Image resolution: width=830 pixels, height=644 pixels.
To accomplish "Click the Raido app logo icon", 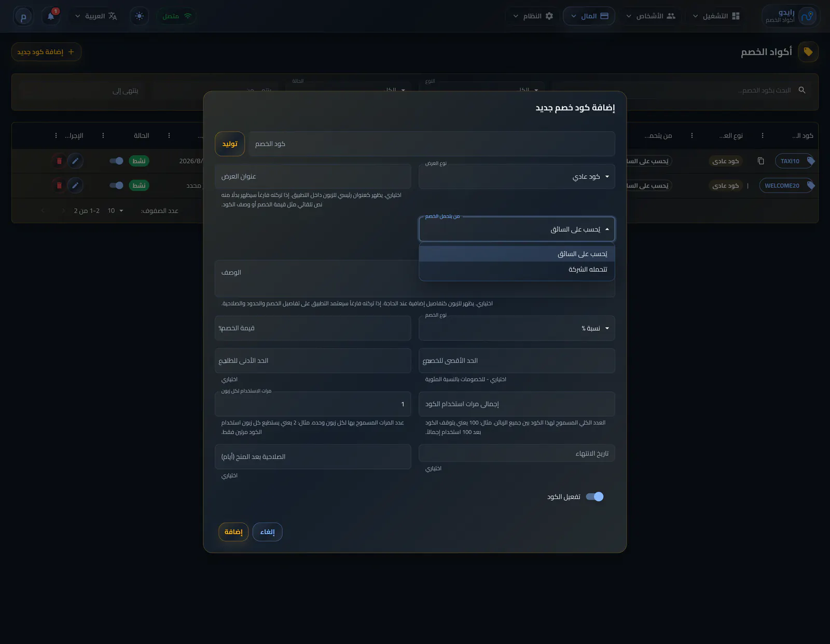I will pos(807,16).
